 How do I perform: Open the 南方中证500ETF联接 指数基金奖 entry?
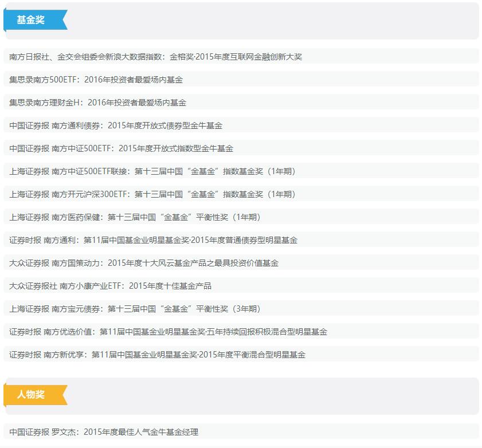point(152,171)
